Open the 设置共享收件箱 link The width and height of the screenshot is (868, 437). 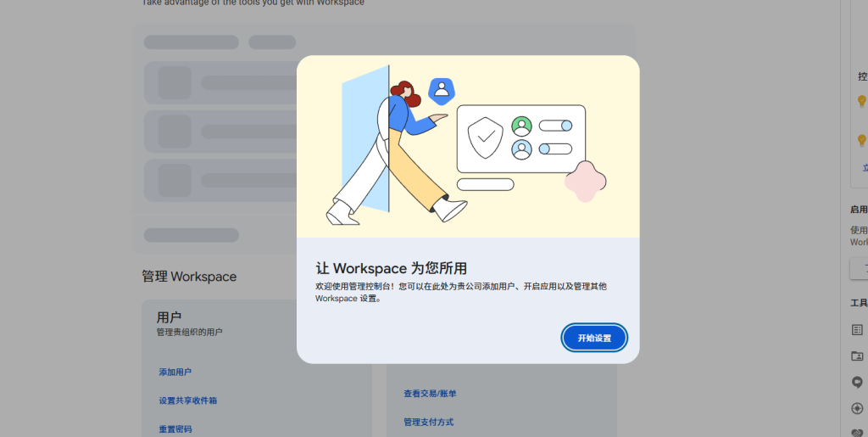coord(187,401)
